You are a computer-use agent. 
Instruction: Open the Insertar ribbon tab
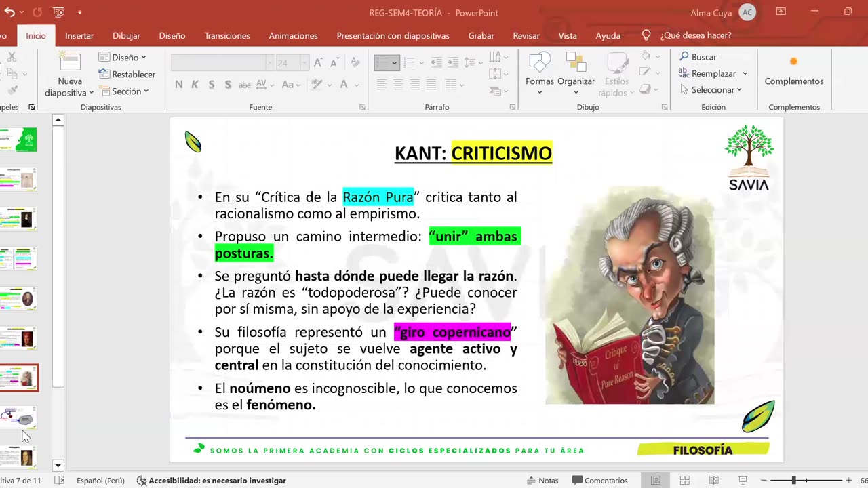[79, 35]
